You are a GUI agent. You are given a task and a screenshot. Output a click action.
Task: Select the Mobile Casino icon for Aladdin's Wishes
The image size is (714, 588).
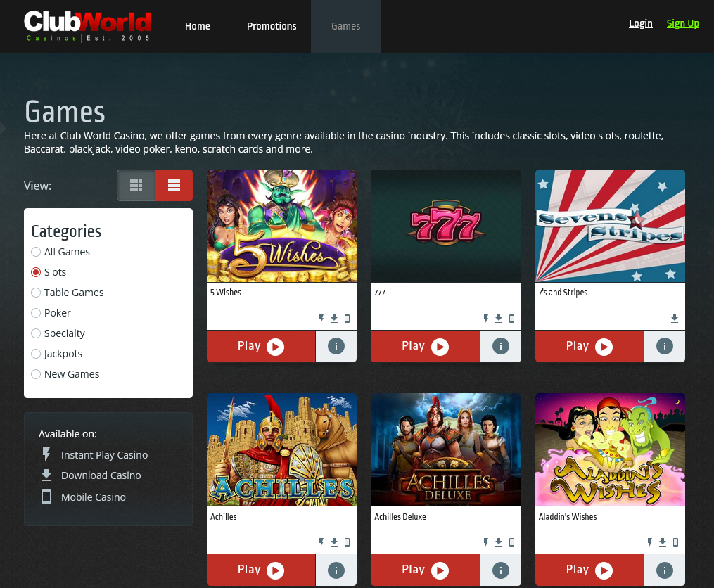point(675,542)
